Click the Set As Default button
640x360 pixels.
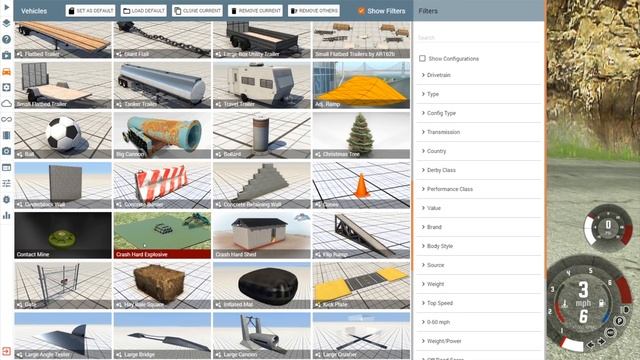point(90,11)
